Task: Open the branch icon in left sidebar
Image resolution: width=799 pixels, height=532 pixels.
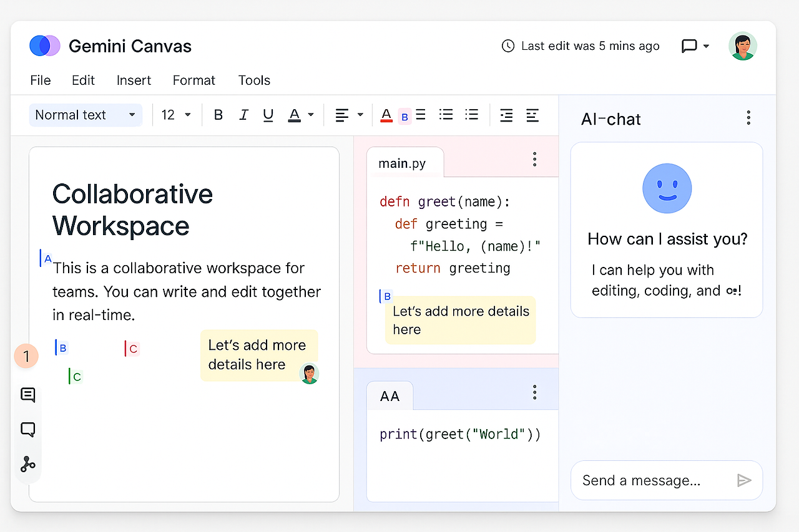Action: (x=27, y=464)
